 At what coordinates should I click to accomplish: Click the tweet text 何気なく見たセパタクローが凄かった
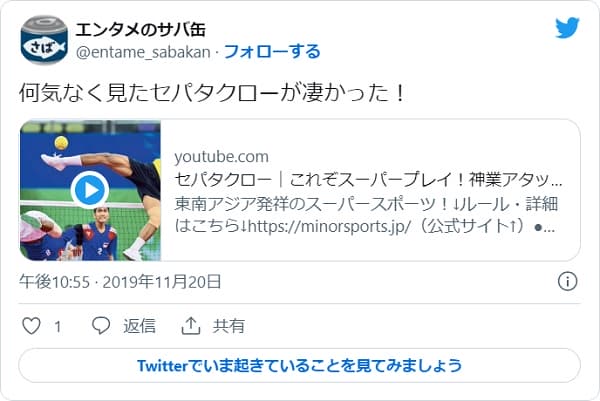[x=213, y=94]
